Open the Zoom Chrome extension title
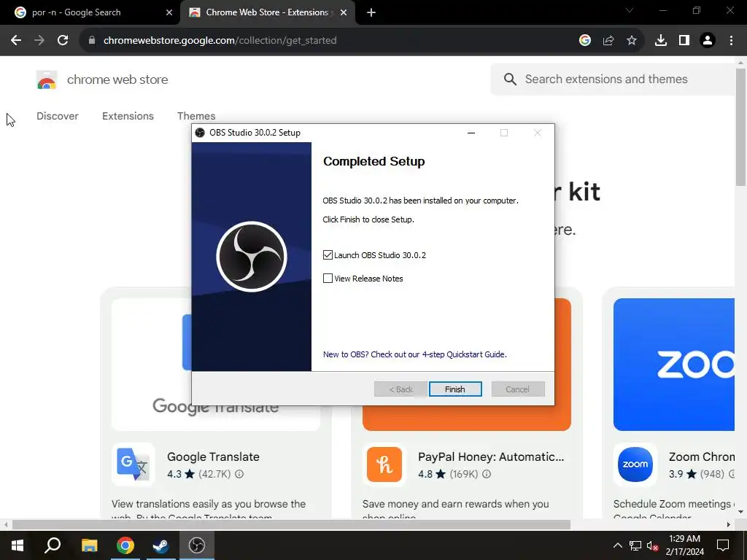Image resolution: width=747 pixels, height=560 pixels. click(x=702, y=456)
